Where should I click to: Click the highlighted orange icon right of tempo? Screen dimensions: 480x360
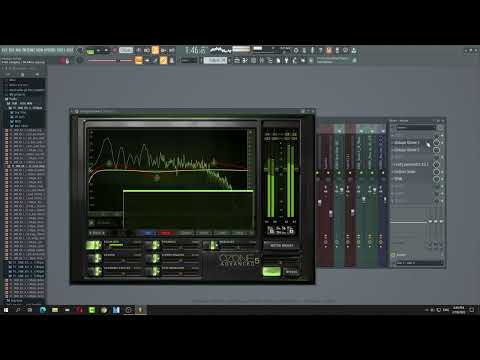point(155,50)
